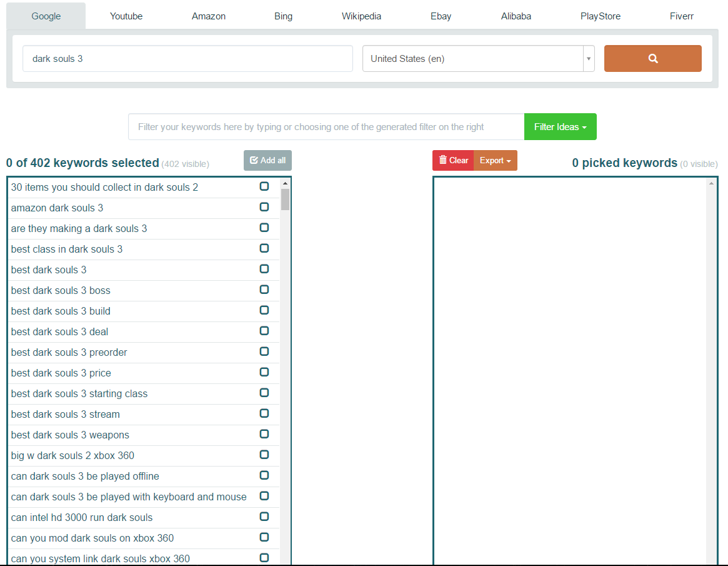Click keyword 'are they making a dark souls 3'
The width and height of the screenshot is (728, 566).
[x=79, y=228]
